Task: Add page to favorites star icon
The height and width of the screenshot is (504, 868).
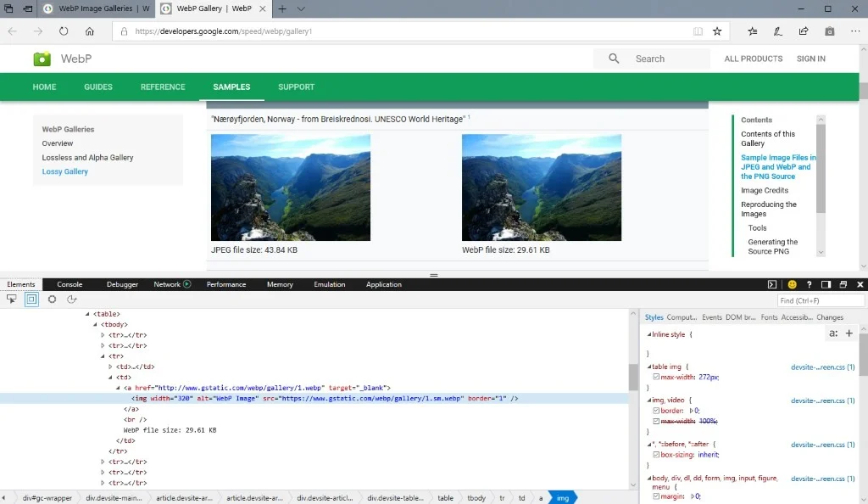Action: (717, 31)
